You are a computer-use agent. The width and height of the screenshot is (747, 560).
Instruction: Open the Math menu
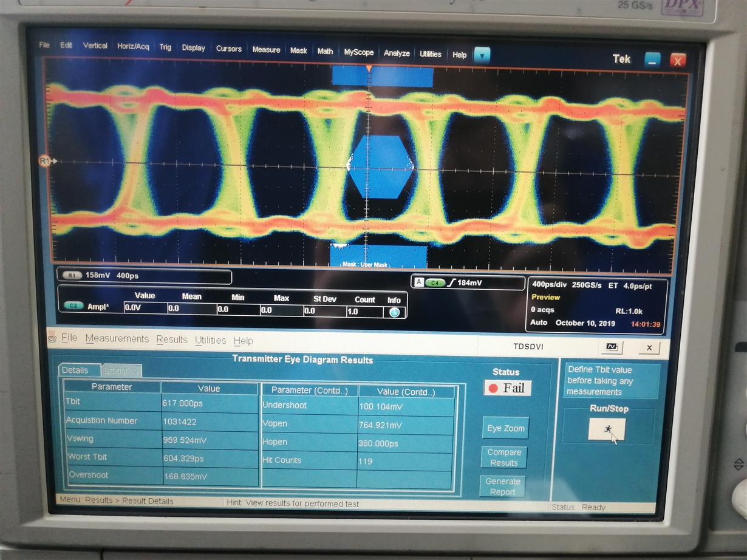tap(325, 51)
